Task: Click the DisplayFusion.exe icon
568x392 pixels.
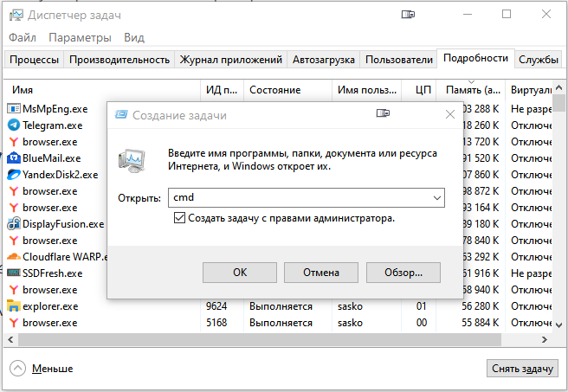Action: coord(13,223)
